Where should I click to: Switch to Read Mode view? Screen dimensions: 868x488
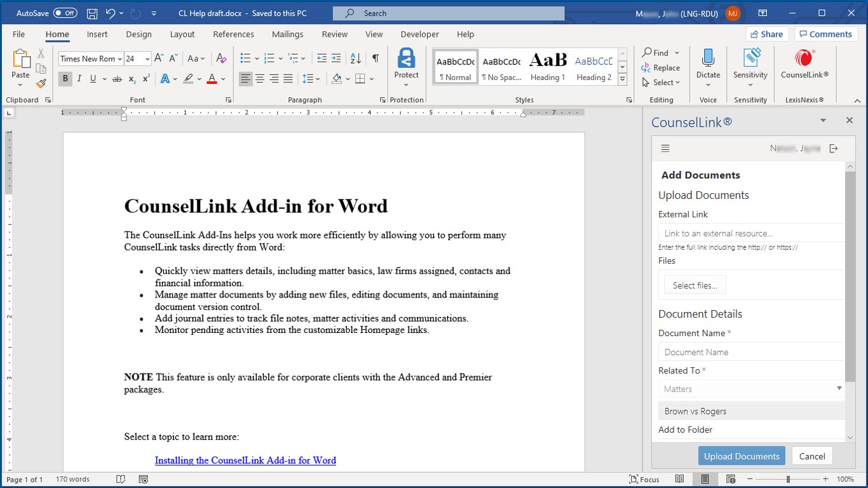[x=679, y=479]
